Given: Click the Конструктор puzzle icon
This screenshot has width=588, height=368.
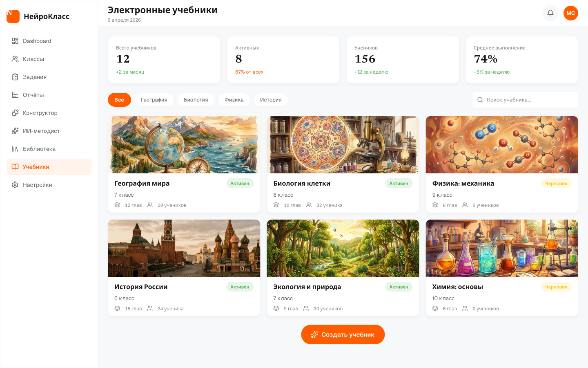Looking at the screenshot, I should pyautogui.click(x=15, y=113).
